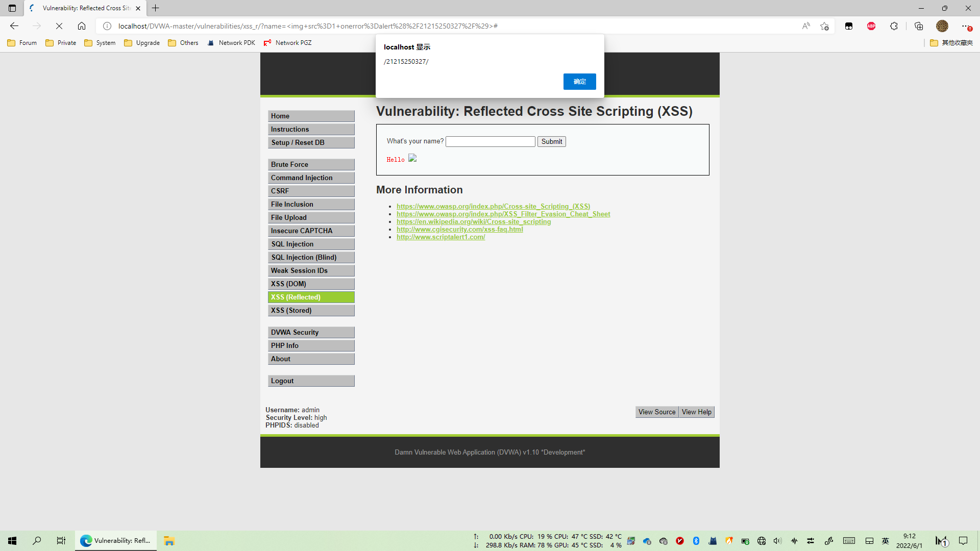This screenshot has width=980, height=551.
Task: Open the volume tray icon
Action: (x=777, y=541)
